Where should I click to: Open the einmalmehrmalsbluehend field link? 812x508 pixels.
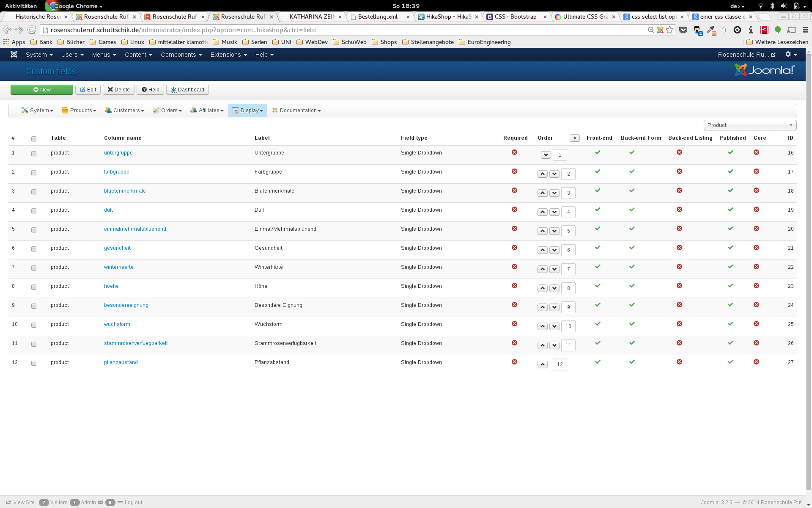pos(135,229)
